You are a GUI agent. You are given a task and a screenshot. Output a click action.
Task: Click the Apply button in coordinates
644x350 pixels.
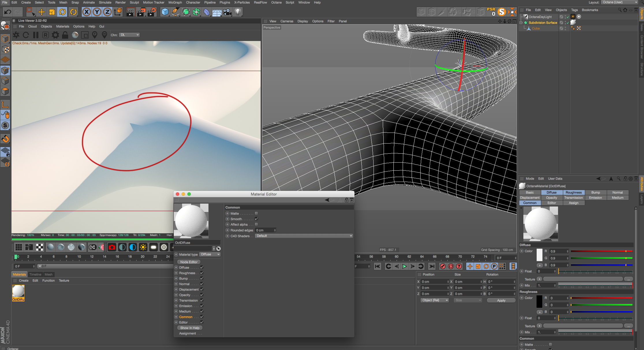point(501,300)
